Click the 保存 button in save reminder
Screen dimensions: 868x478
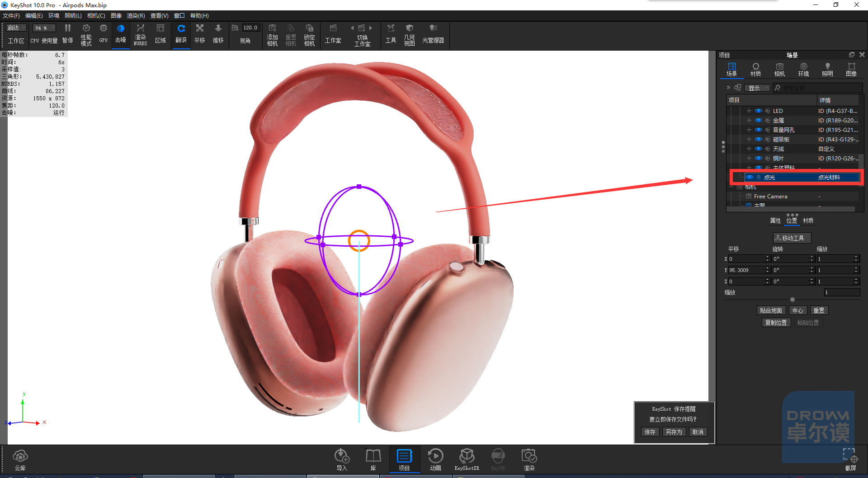click(x=650, y=432)
